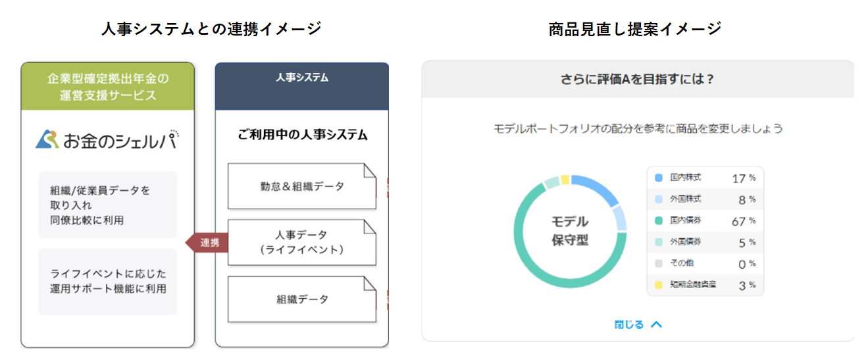The width and height of the screenshot is (868, 356).
Task: Select the 国内債券 green color dot
Action: pyautogui.click(x=658, y=220)
